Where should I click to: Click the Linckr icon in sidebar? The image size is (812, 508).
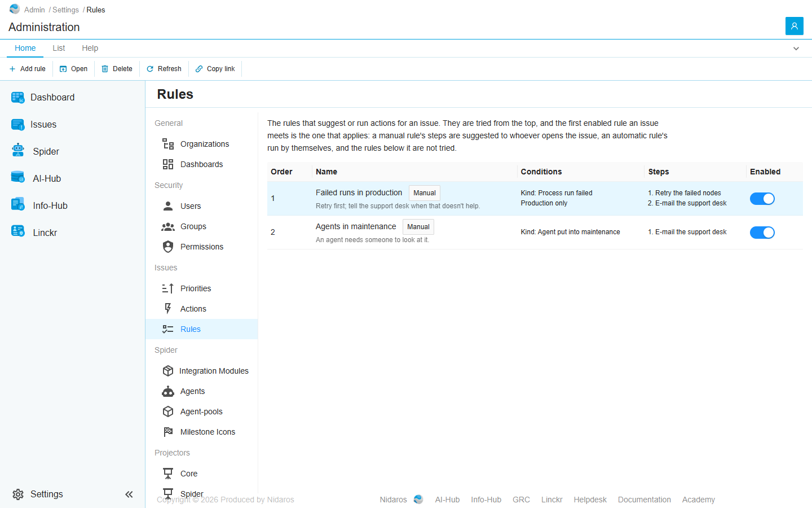18,231
